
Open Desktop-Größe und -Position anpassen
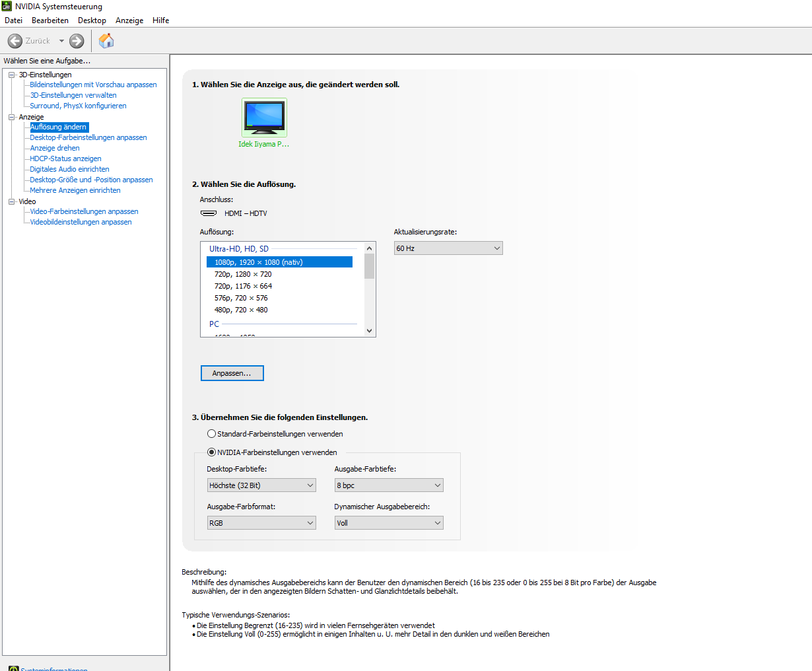[91, 180]
